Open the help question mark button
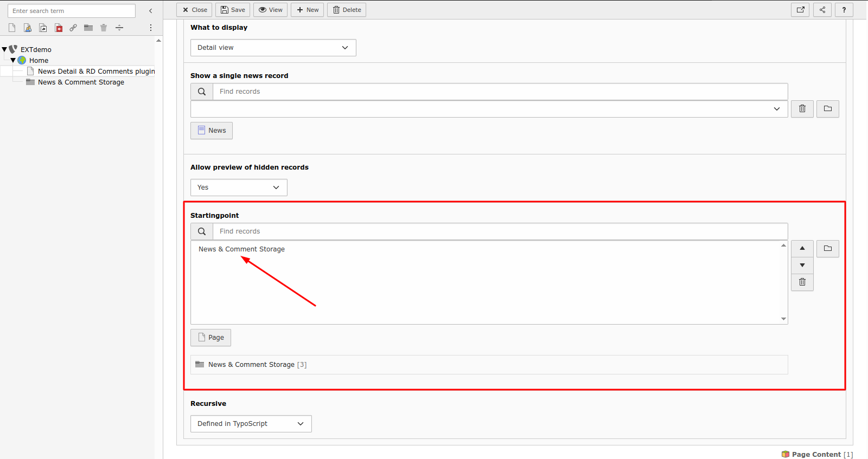Screen dimensions: 868x459 click(x=844, y=10)
